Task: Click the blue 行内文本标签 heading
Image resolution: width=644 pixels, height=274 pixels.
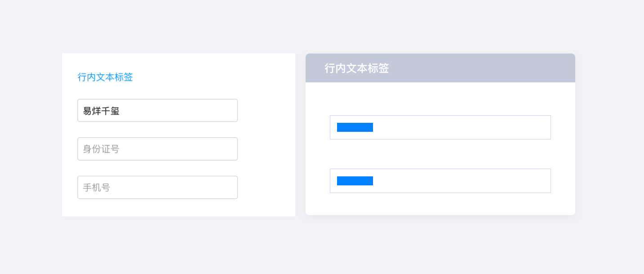Action: (x=105, y=77)
